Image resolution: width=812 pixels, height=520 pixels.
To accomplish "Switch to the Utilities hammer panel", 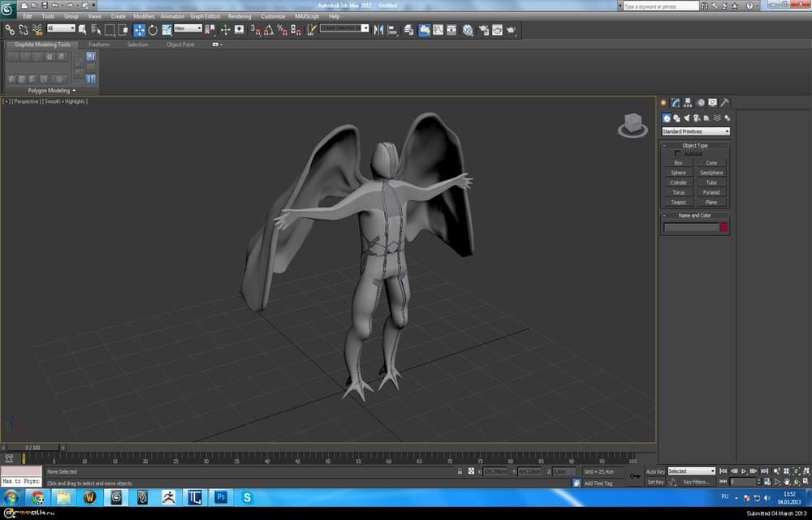I will [724, 103].
